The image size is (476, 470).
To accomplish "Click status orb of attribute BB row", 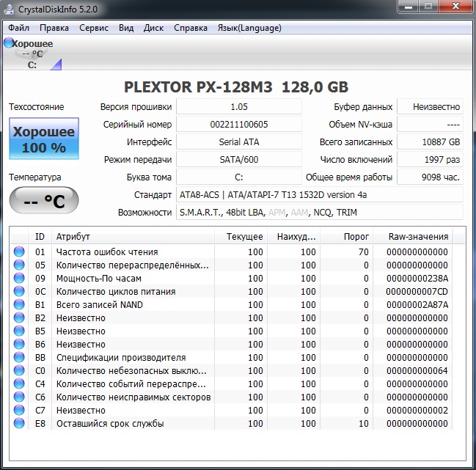I will (x=19, y=357).
